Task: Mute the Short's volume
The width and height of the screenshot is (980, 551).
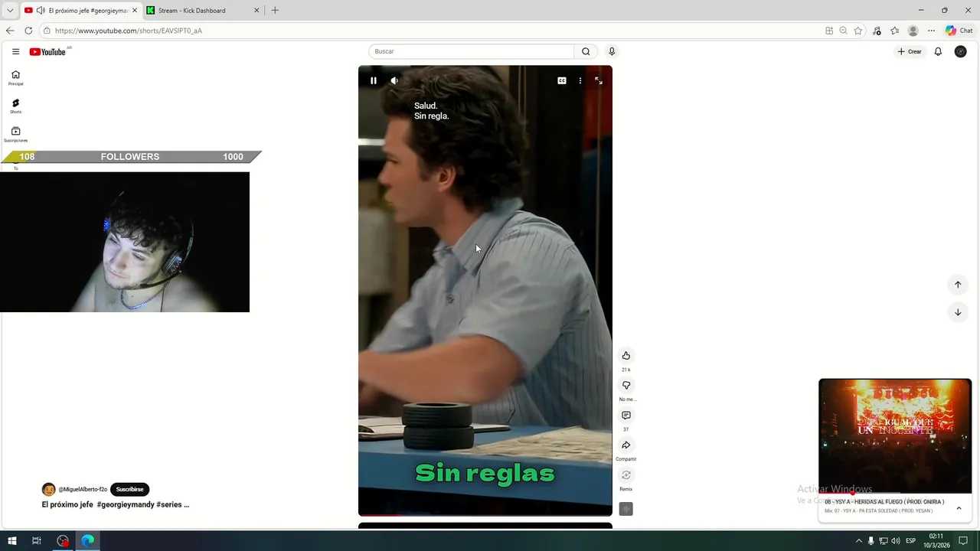Action: pyautogui.click(x=394, y=80)
